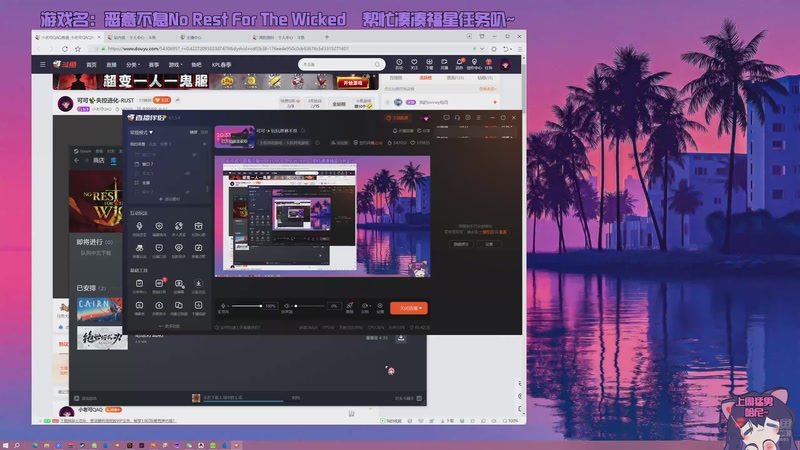
Task: Mute the microphone via its icon by the slider
Action: click(223, 306)
